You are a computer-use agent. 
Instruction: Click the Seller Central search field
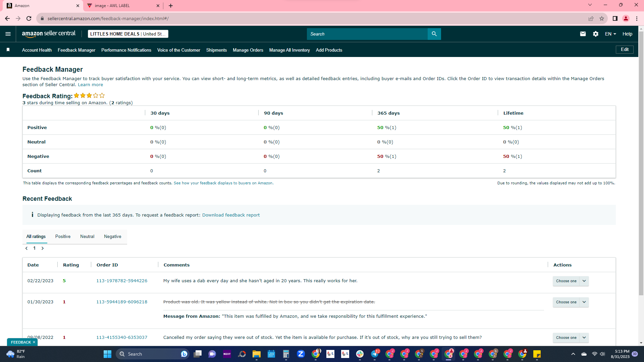coord(367,34)
